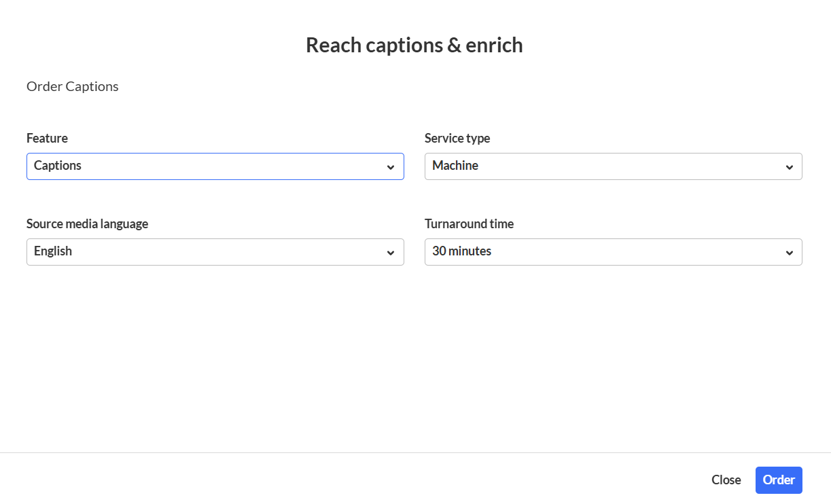Viewport: 831px width, 504px height.
Task: Click the Turnaround time chevron arrow
Action: point(789,253)
